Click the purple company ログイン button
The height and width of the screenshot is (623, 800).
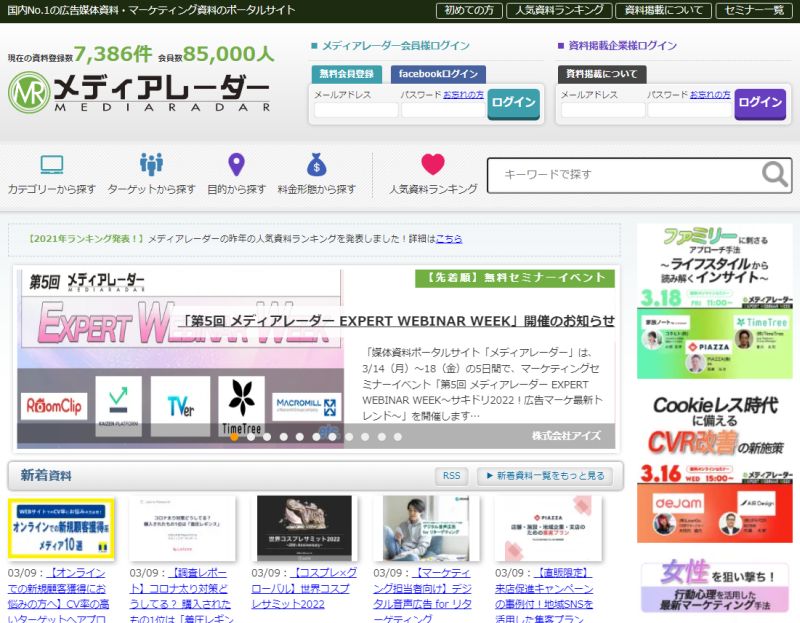tap(760, 104)
